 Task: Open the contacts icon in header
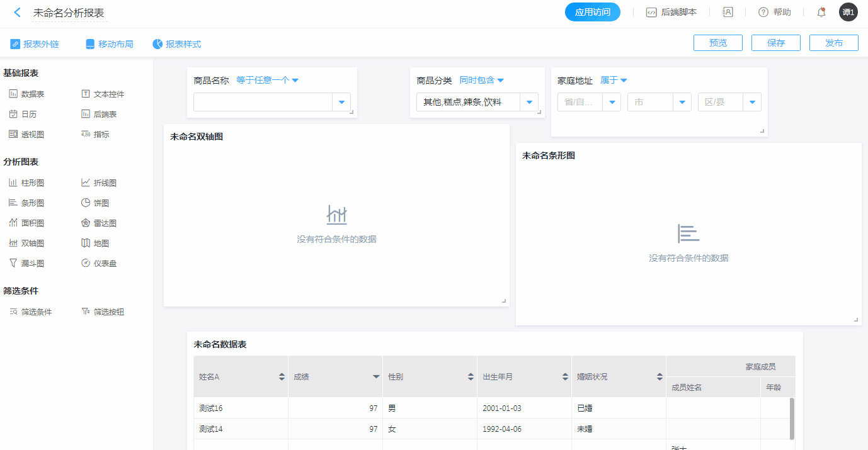tap(728, 12)
